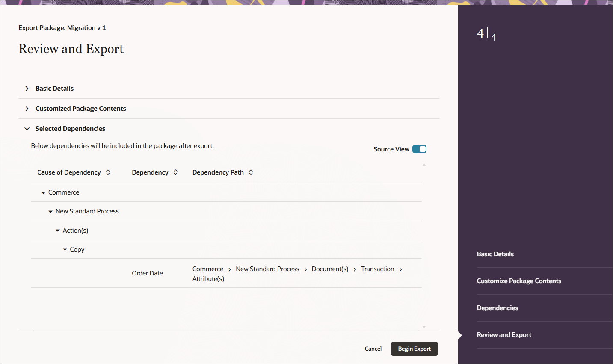Image resolution: width=613 pixels, height=364 pixels.
Task: Select the Action(s) tree row label
Action: coord(75,231)
